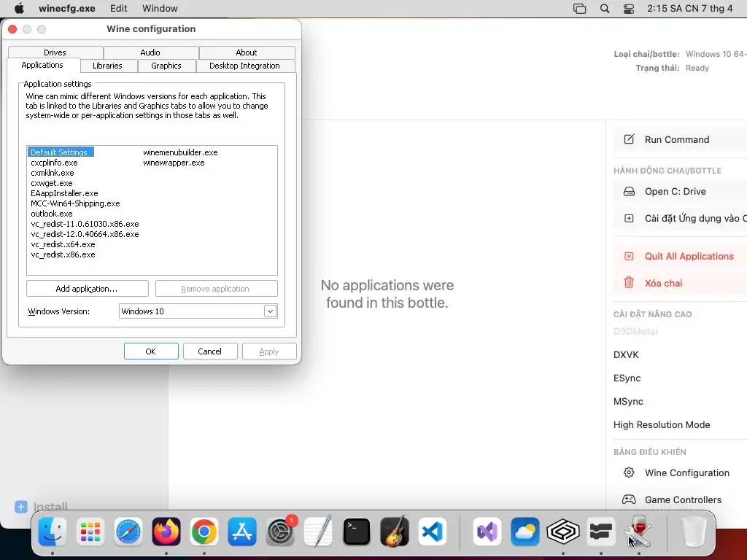Open Visual Studio Code from the Dock
Viewport: 747px width, 560px height.
coord(433,532)
